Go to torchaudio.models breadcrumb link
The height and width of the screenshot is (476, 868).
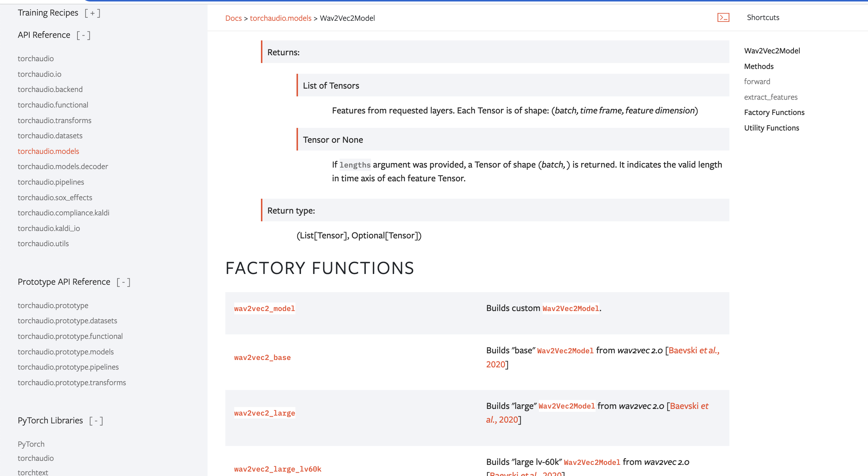[281, 18]
